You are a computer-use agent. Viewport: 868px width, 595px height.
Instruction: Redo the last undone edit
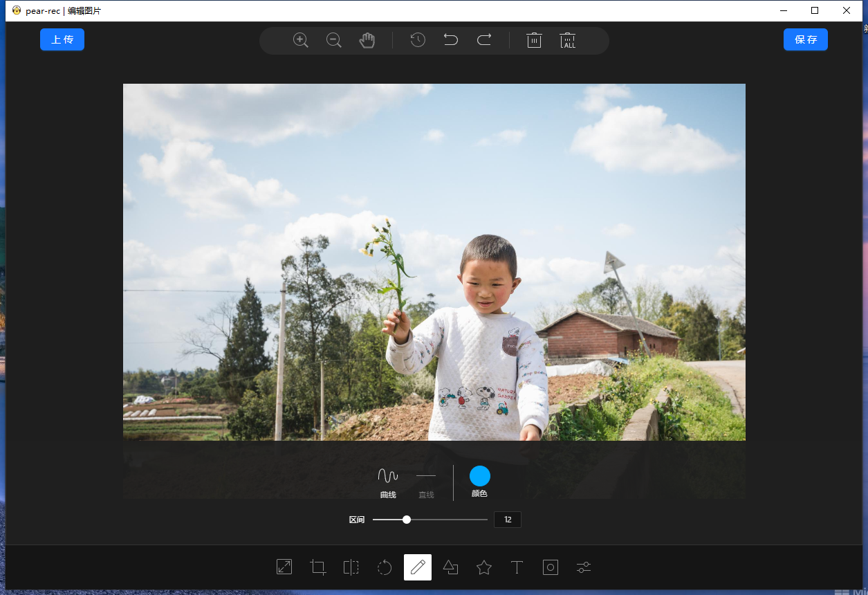point(484,40)
